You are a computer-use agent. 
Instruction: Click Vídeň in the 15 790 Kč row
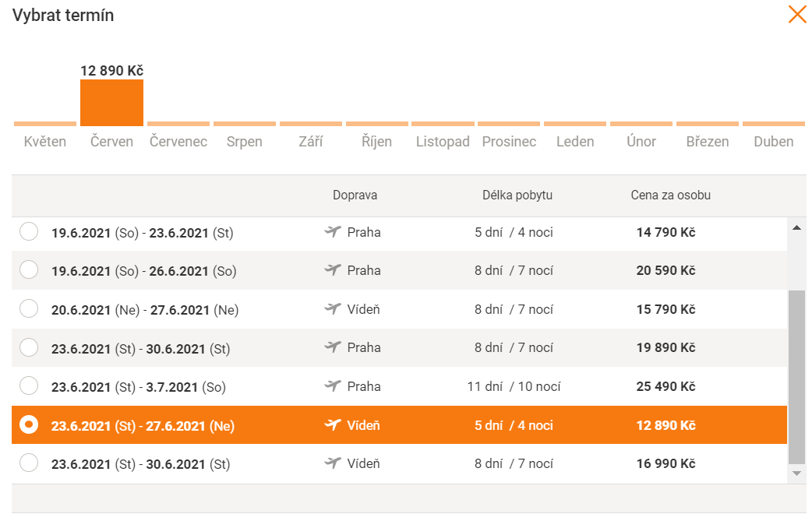tap(364, 309)
